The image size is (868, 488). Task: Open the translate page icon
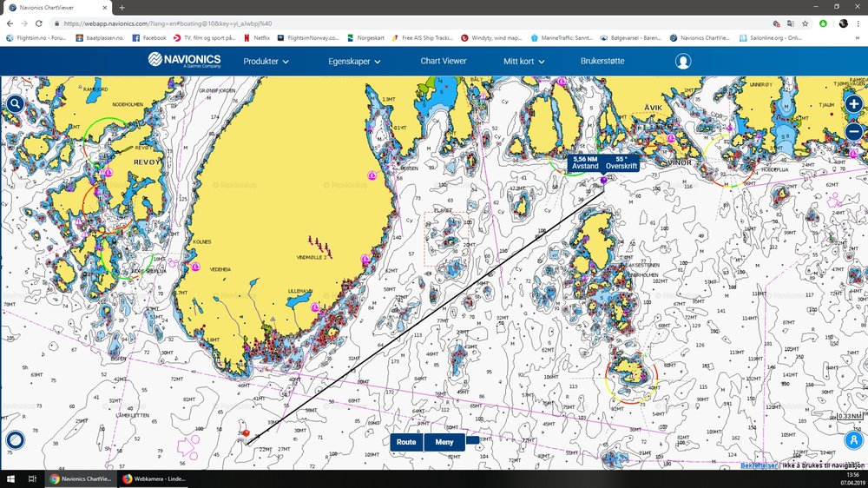791,23
